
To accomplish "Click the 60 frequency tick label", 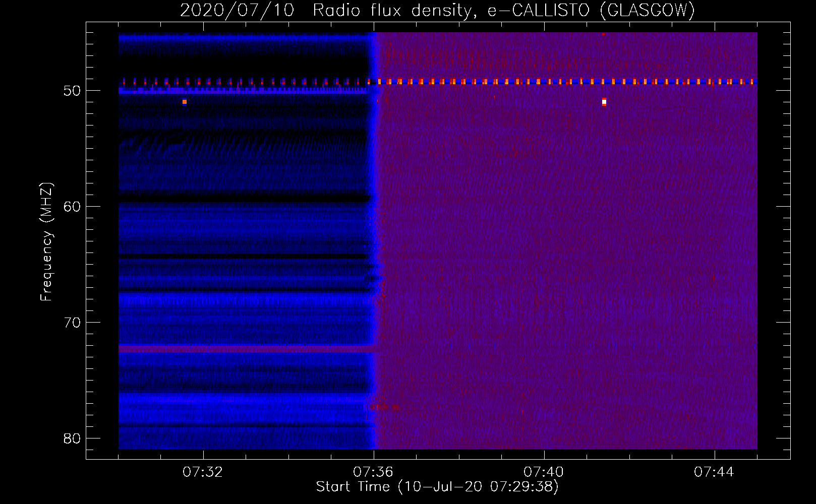I will pos(73,207).
